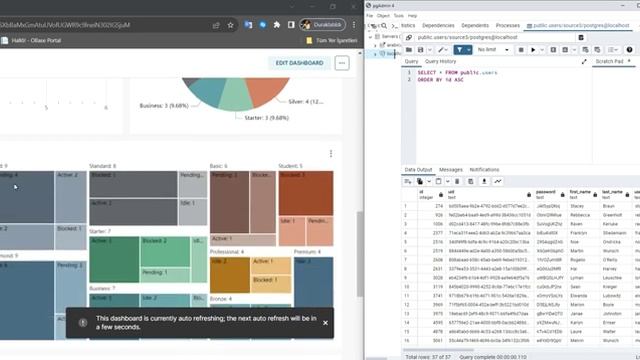
Task: Open save options dropdown in pgAdmin toolbar
Action: click(429, 50)
